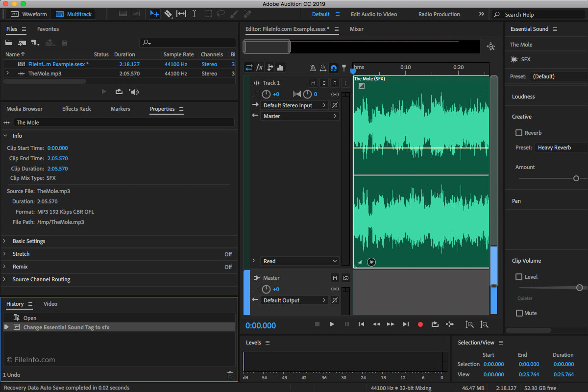Open the Heavy Reverb preset dropdown
This screenshot has height=392, width=588.
tap(560, 147)
